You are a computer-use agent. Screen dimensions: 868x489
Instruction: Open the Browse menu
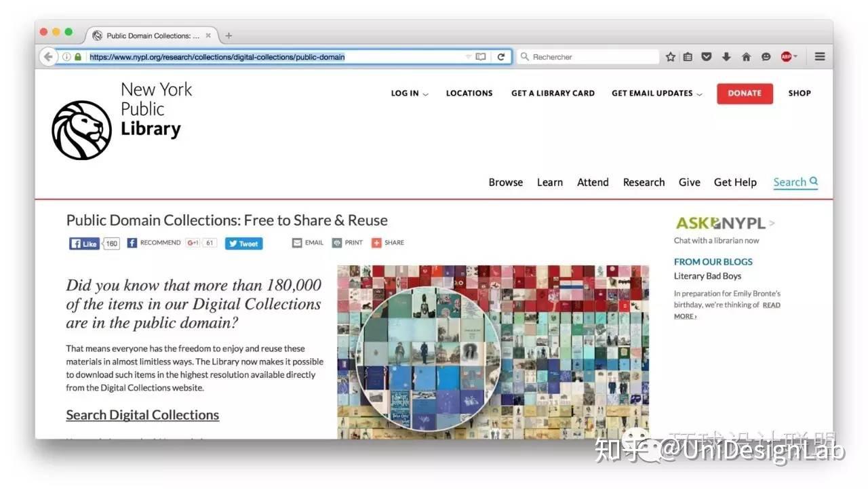point(506,182)
